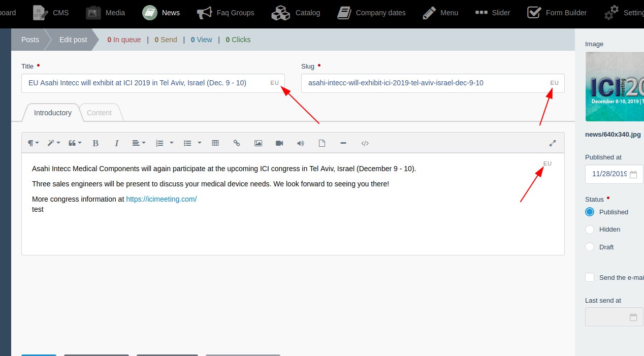The height and width of the screenshot is (356, 644).
Task: Open the Media menu
Action: pos(105,13)
